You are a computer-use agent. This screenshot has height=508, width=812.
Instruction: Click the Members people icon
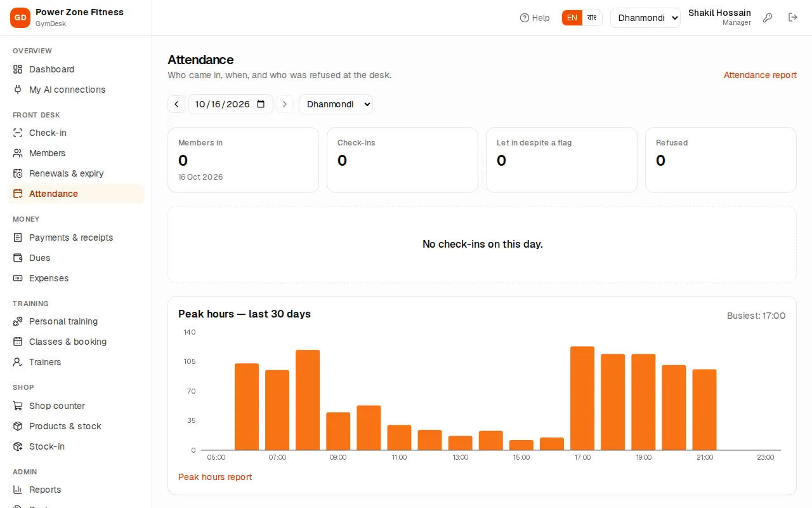[x=18, y=153]
